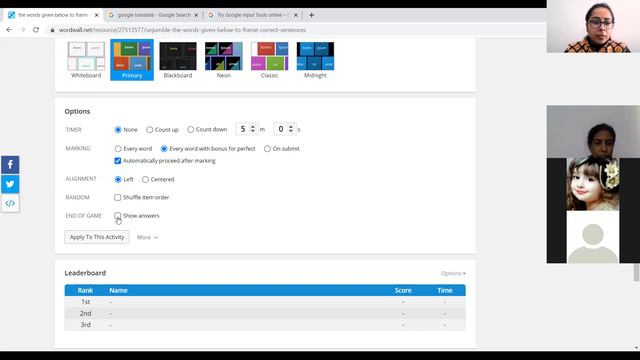Close the google translate tab

coord(196,15)
